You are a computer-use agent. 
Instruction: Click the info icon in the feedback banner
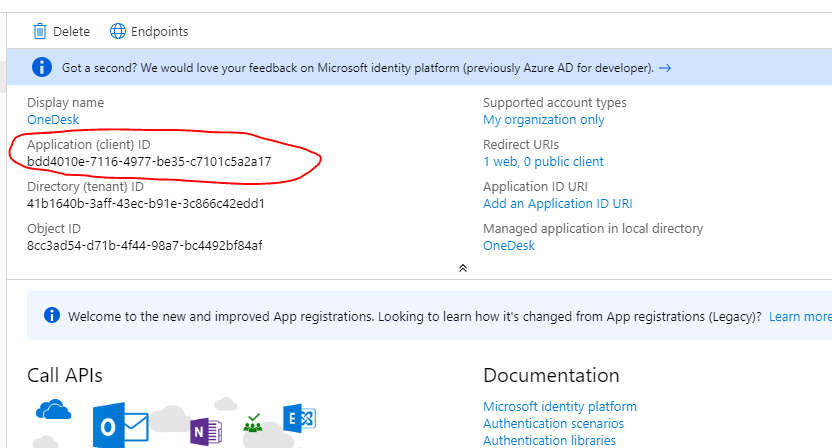(41, 67)
